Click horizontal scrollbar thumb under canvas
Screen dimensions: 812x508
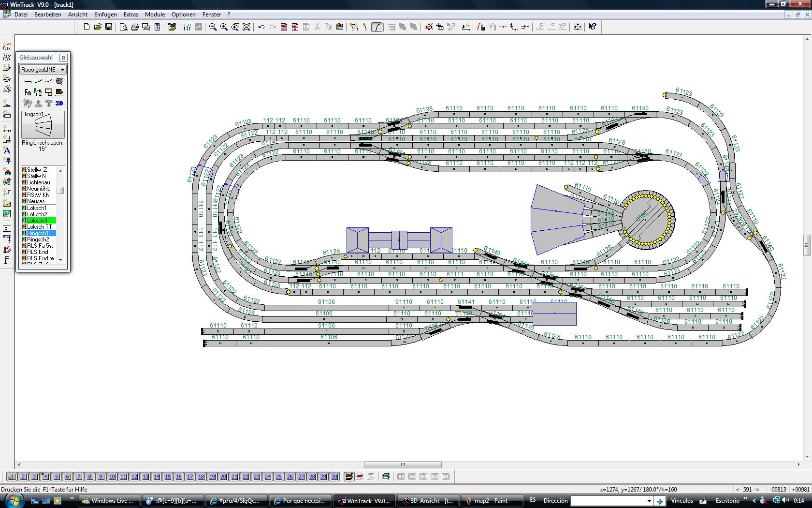pos(403,464)
